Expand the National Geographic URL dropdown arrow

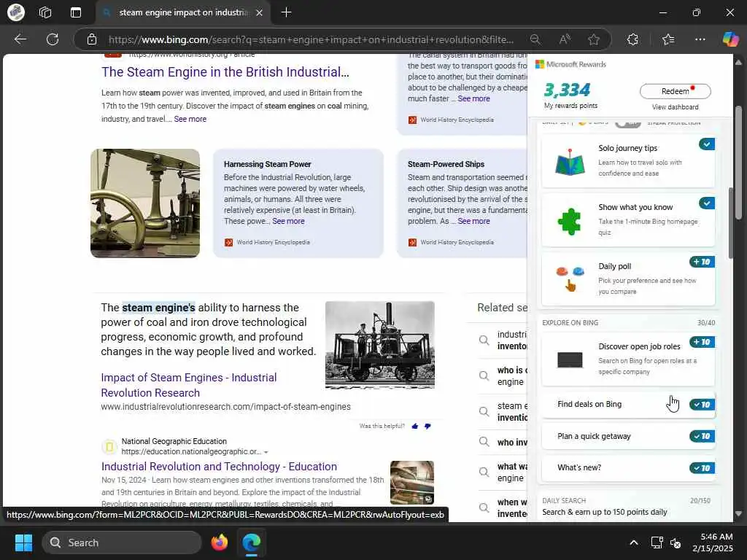pos(266,452)
